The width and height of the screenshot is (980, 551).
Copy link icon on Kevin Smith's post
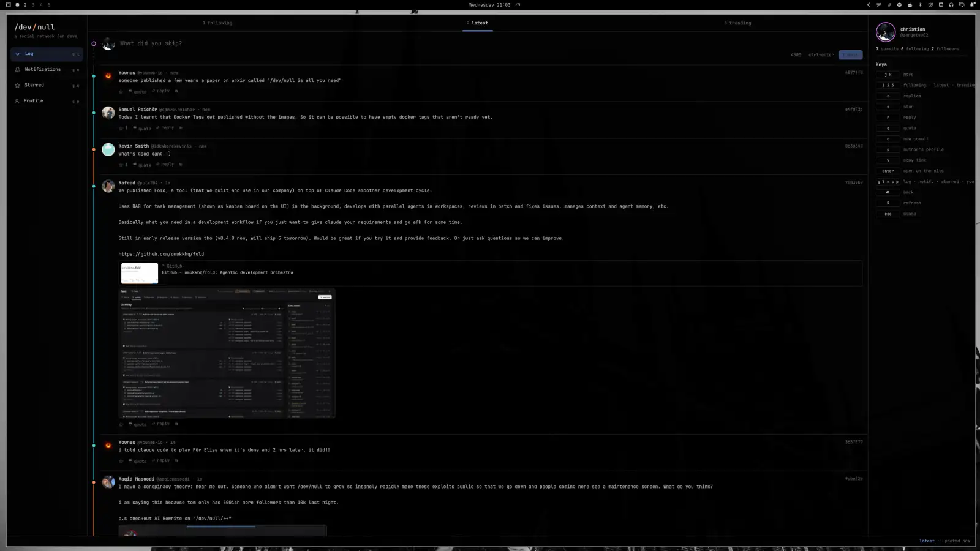(x=181, y=165)
